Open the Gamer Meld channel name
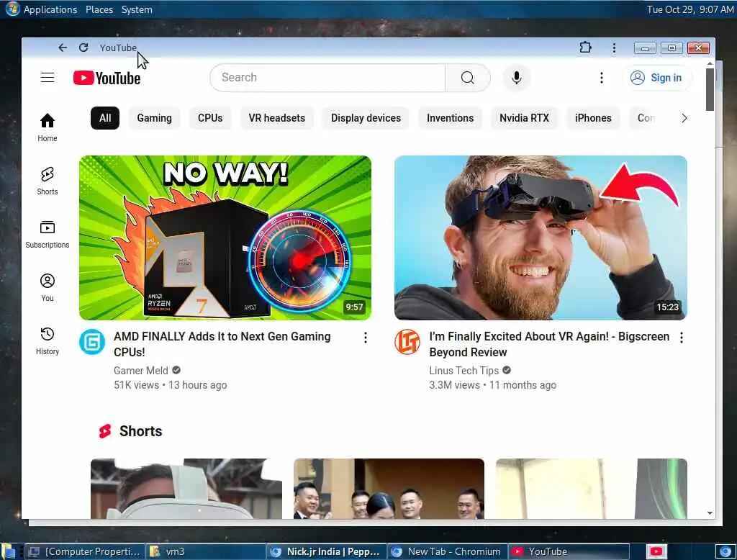This screenshot has width=737, height=560. point(140,371)
